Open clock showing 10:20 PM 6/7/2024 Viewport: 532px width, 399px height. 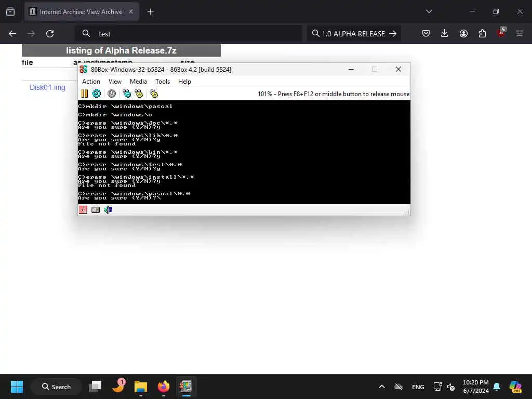[476, 387]
